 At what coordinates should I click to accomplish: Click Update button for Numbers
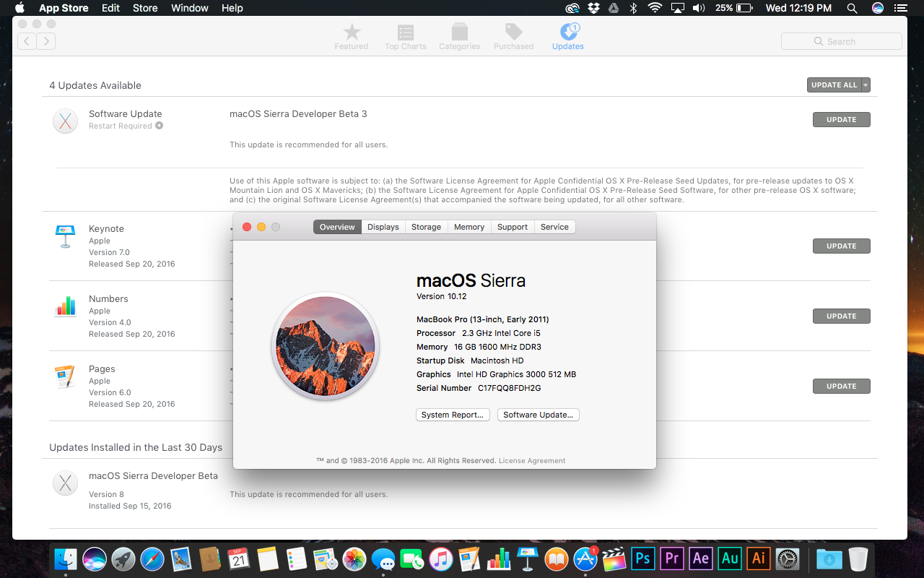pos(842,316)
